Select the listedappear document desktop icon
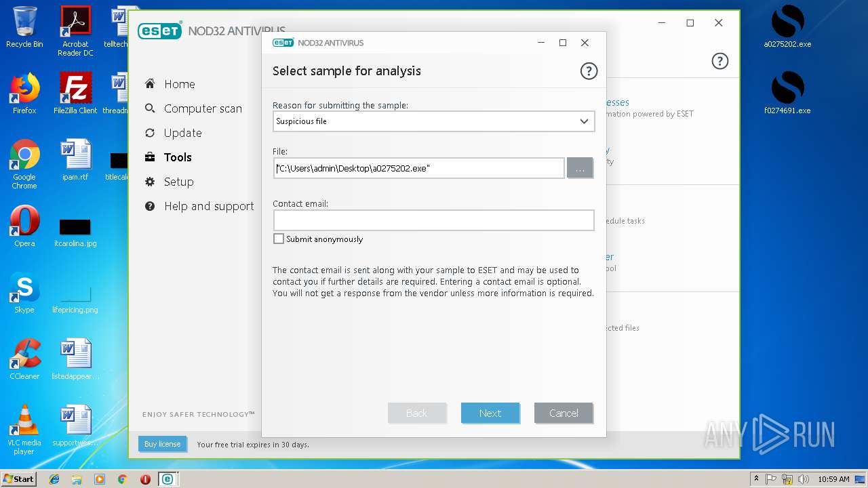Screen dimensions: 868x488 coord(75,359)
